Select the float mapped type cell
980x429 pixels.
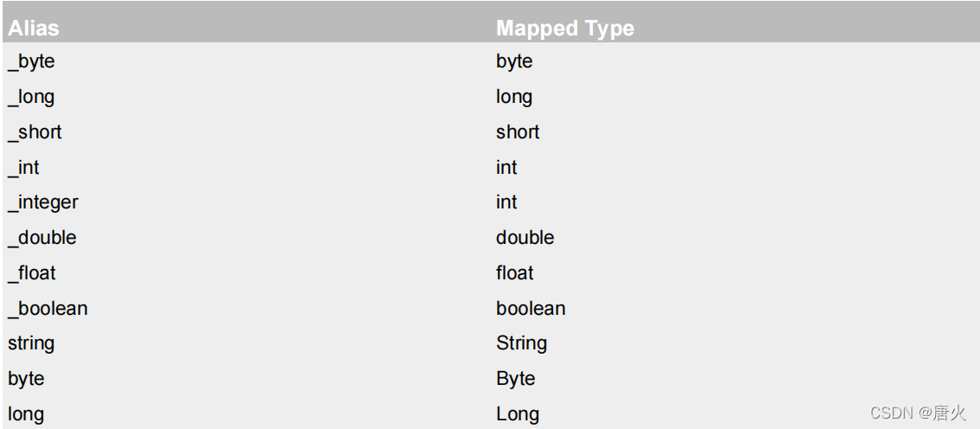[x=515, y=273]
